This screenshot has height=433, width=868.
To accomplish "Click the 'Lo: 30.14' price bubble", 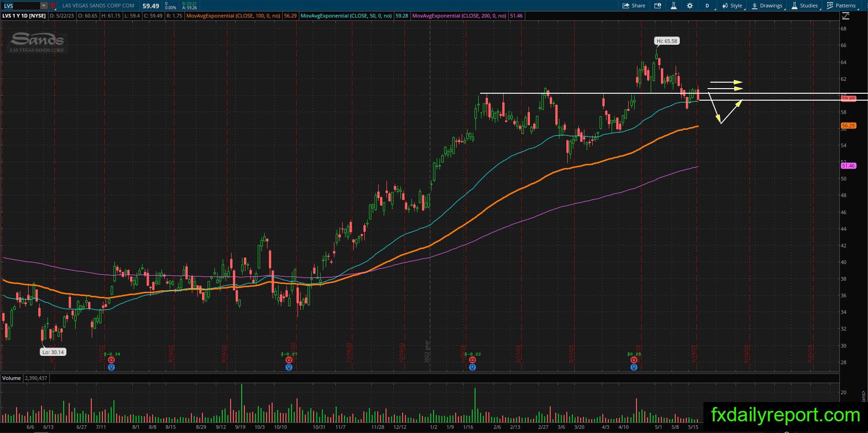I will tap(53, 352).
